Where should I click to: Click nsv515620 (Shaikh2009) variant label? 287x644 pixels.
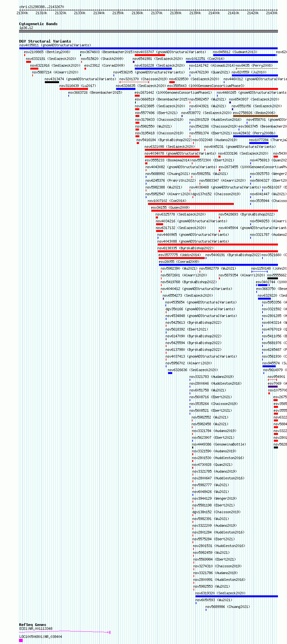point(102,59)
